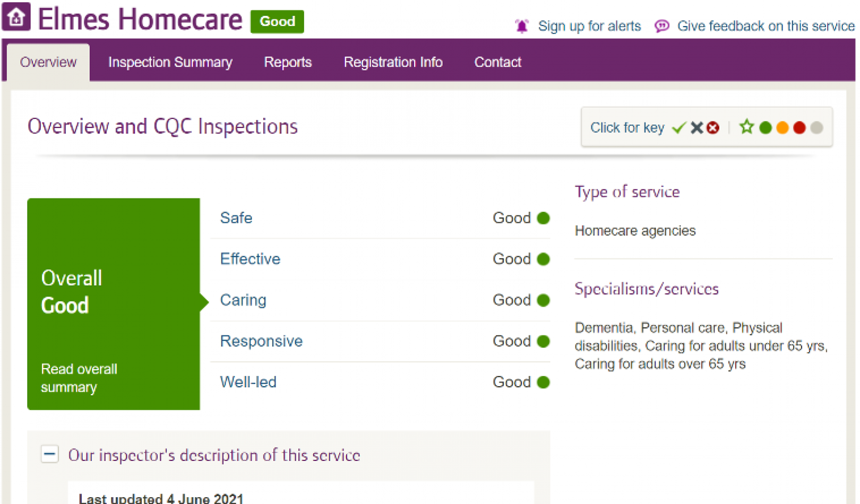Open Read overall summary link
This screenshot has height=504, width=860.
coord(79,378)
